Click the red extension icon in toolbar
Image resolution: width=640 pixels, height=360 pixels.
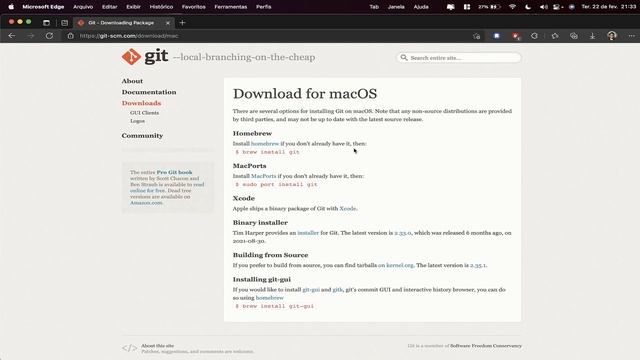(x=516, y=36)
